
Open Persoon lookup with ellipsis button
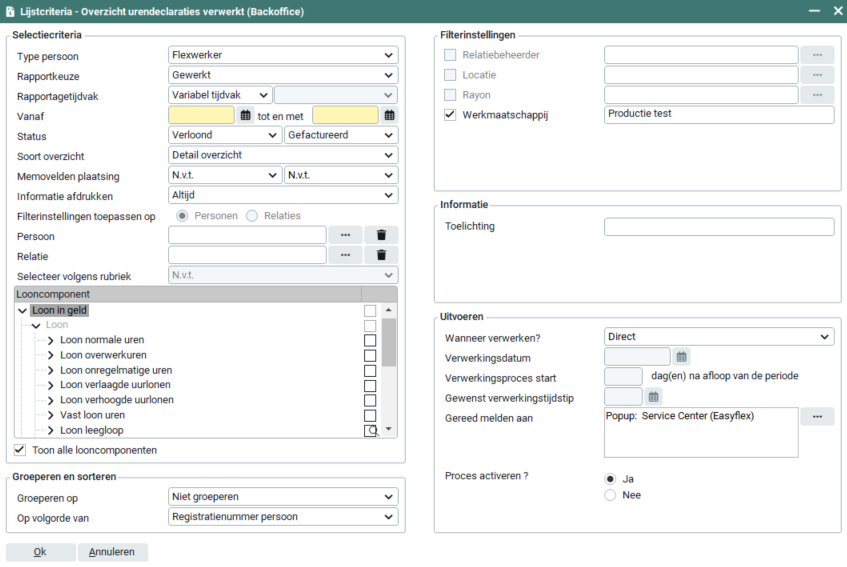pyautogui.click(x=345, y=235)
